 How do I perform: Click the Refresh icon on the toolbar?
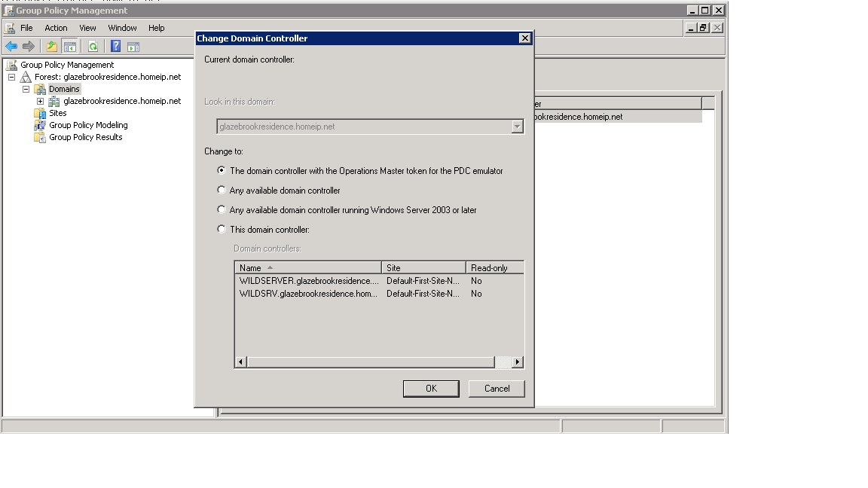pos(92,46)
